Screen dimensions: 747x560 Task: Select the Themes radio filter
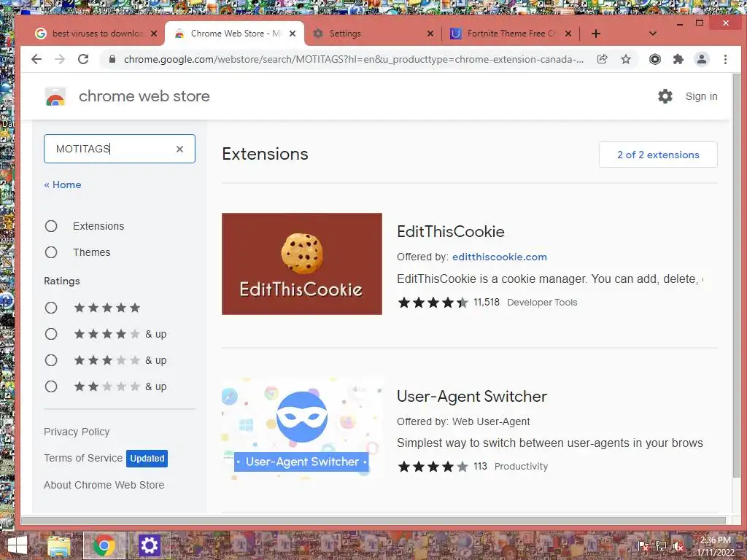[51, 252]
